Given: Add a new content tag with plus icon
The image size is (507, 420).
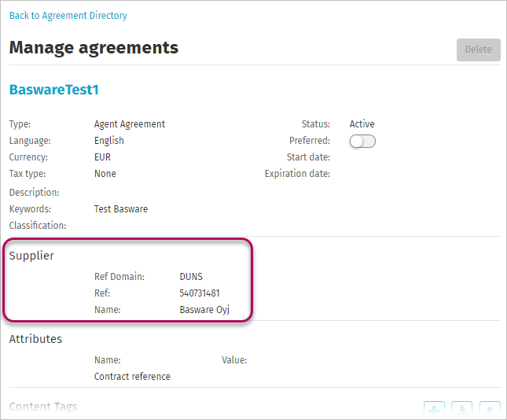Looking at the screenshot, I should coord(434,410).
